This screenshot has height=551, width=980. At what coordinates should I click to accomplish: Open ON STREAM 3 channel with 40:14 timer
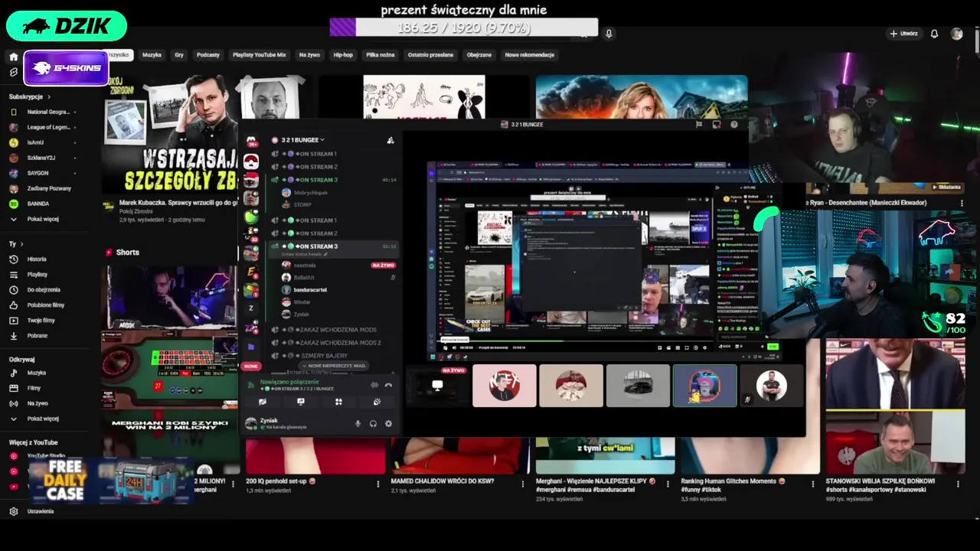pos(333,180)
